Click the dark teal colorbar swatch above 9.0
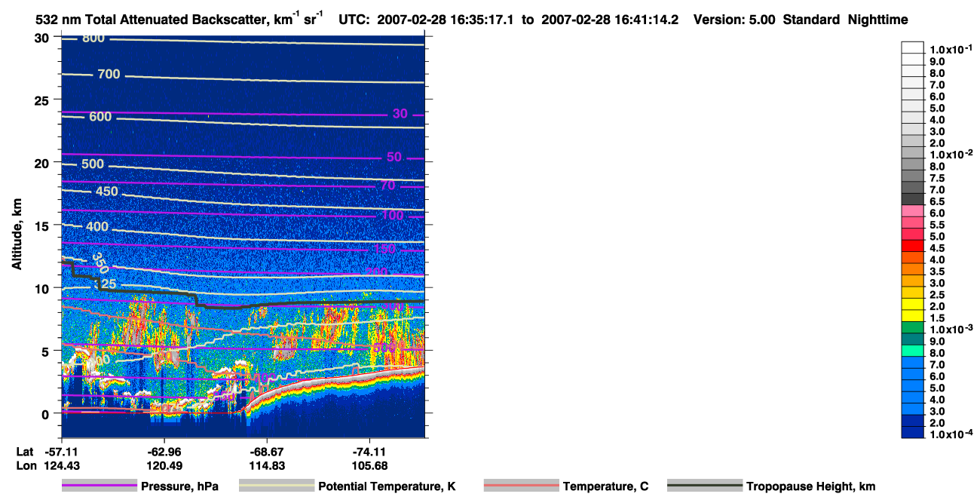The height and width of the screenshot is (503, 980). pyautogui.click(x=913, y=339)
